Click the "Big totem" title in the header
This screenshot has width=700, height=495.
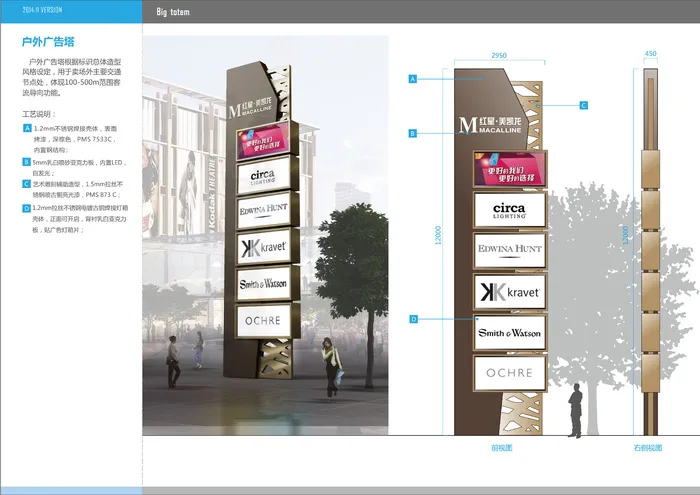click(x=173, y=12)
